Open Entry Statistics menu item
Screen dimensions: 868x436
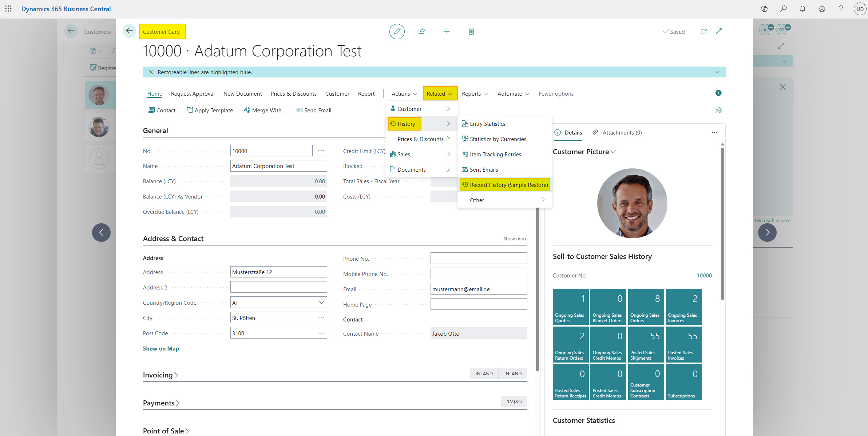pos(487,124)
